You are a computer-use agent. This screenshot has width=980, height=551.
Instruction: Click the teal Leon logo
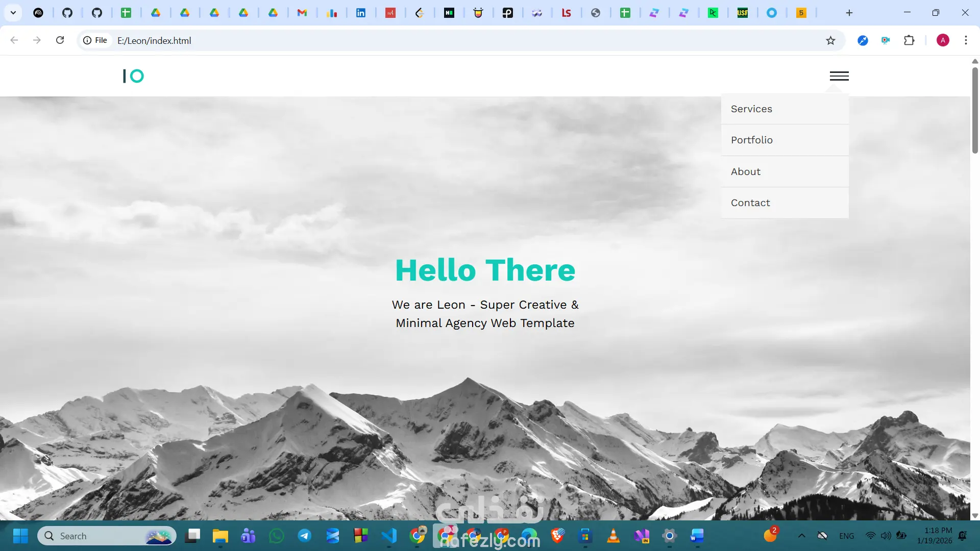tap(133, 76)
